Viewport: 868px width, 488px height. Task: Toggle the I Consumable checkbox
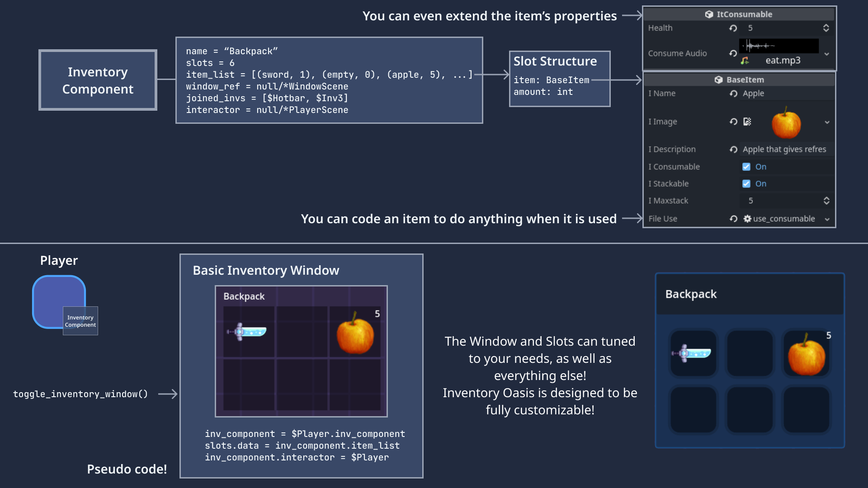(746, 167)
